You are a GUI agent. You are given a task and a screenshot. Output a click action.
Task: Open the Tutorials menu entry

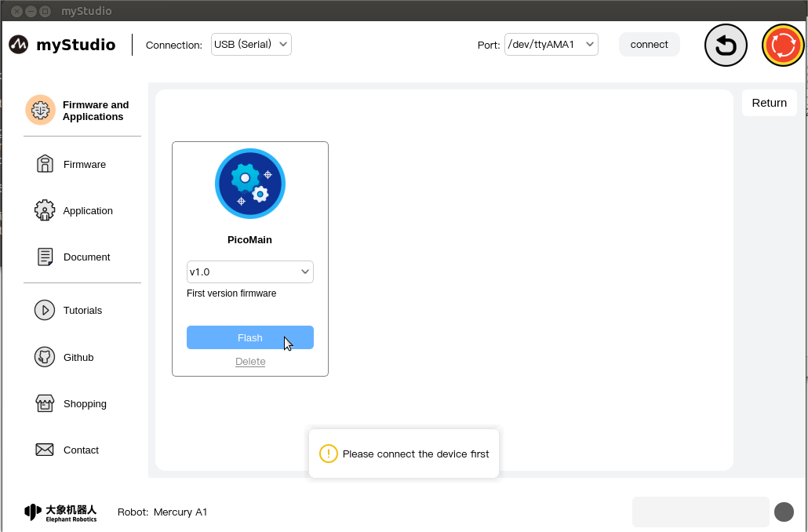click(82, 311)
